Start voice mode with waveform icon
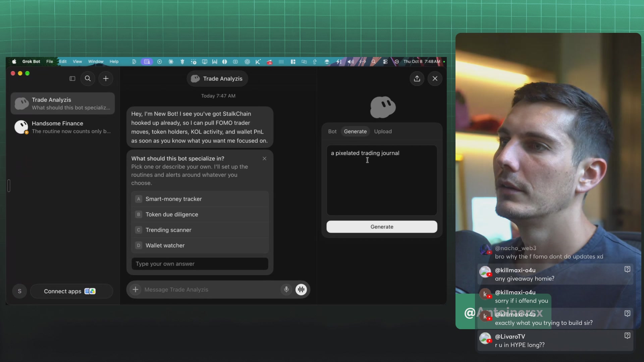This screenshot has height=362, width=644. pyautogui.click(x=301, y=289)
